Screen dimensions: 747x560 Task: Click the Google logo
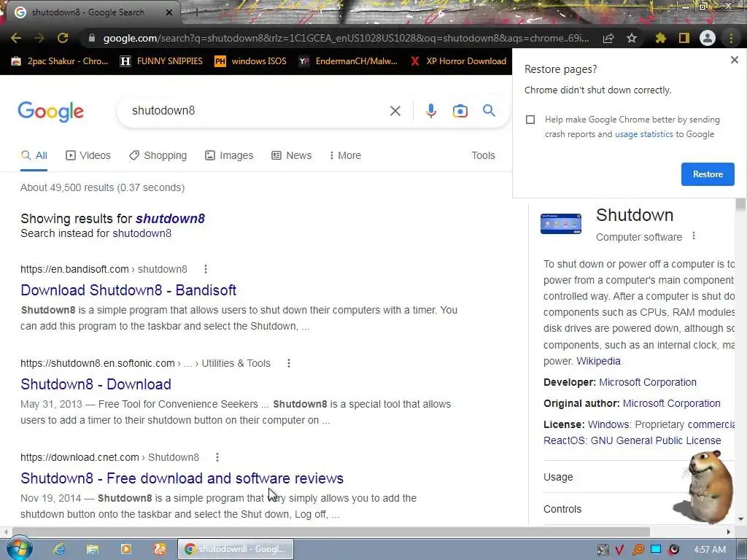tap(51, 112)
